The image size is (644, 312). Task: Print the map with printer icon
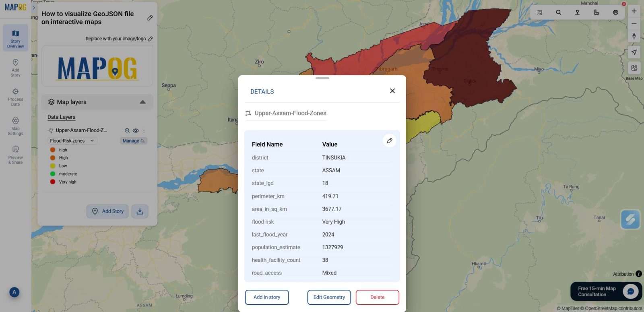click(x=615, y=12)
